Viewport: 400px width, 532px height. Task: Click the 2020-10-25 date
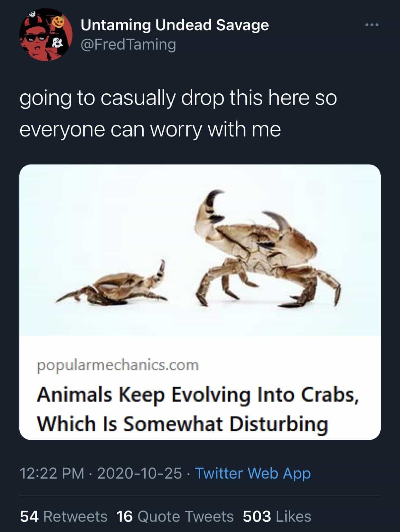pyautogui.click(x=139, y=473)
